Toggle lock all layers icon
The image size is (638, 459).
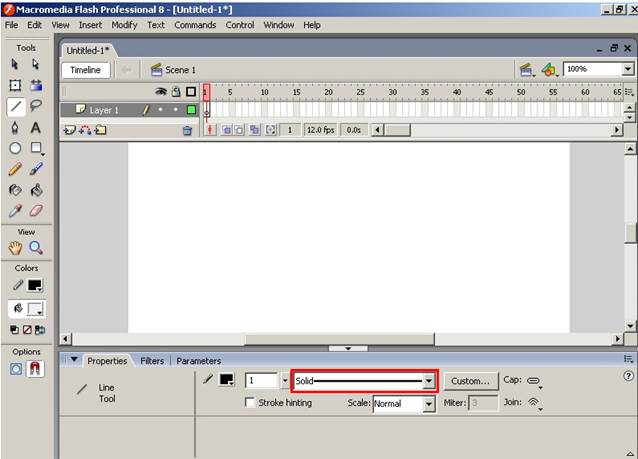pyautogui.click(x=176, y=92)
